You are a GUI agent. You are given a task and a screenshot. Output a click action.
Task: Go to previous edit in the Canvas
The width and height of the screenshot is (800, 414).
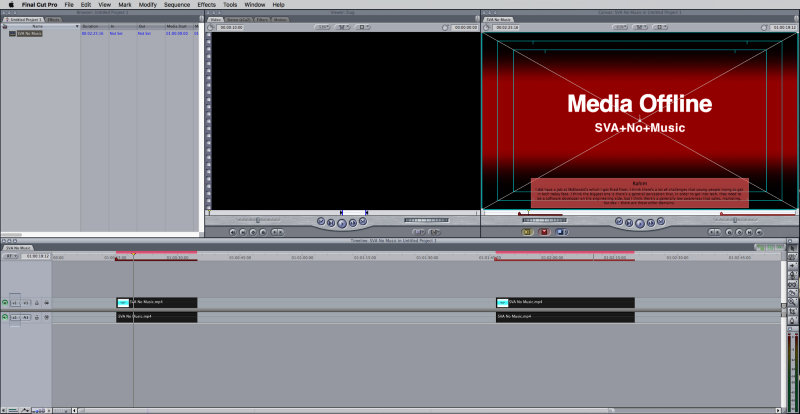click(x=619, y=221)
